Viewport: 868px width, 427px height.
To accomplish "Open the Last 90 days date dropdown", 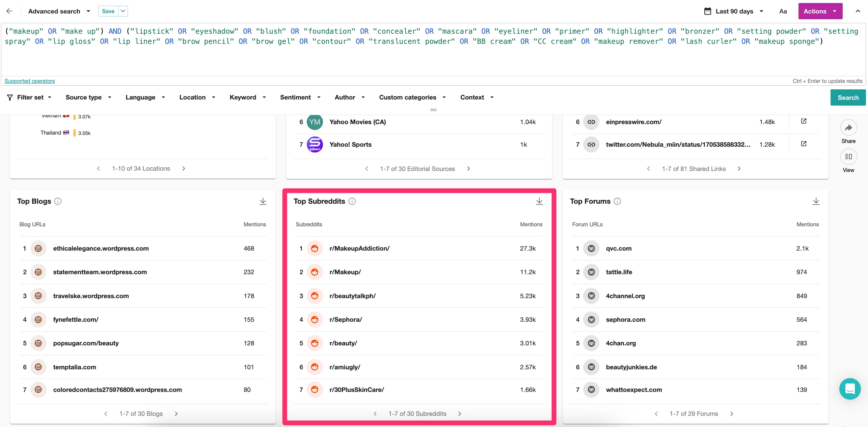I will click(x=734, y=11).
